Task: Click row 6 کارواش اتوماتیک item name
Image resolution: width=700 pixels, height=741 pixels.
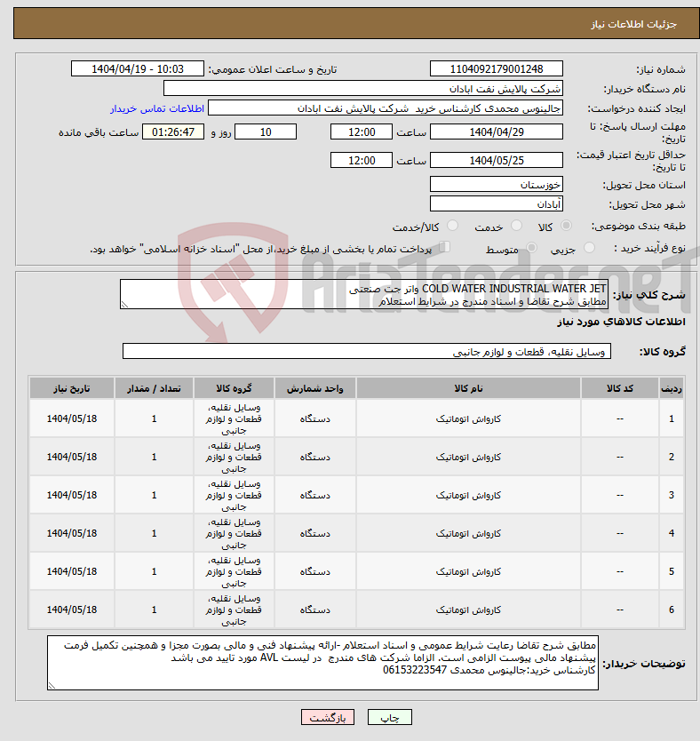Action: click(468, 610)
